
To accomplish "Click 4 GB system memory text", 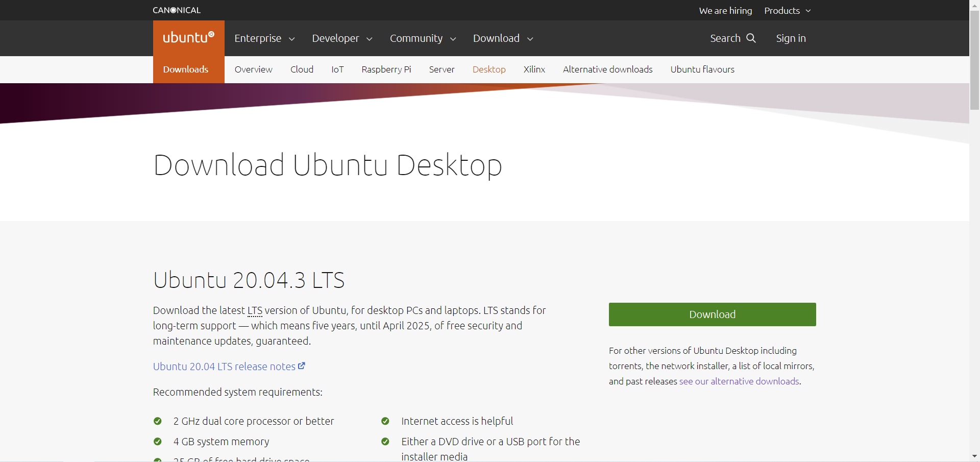I will tap(221, 442).
